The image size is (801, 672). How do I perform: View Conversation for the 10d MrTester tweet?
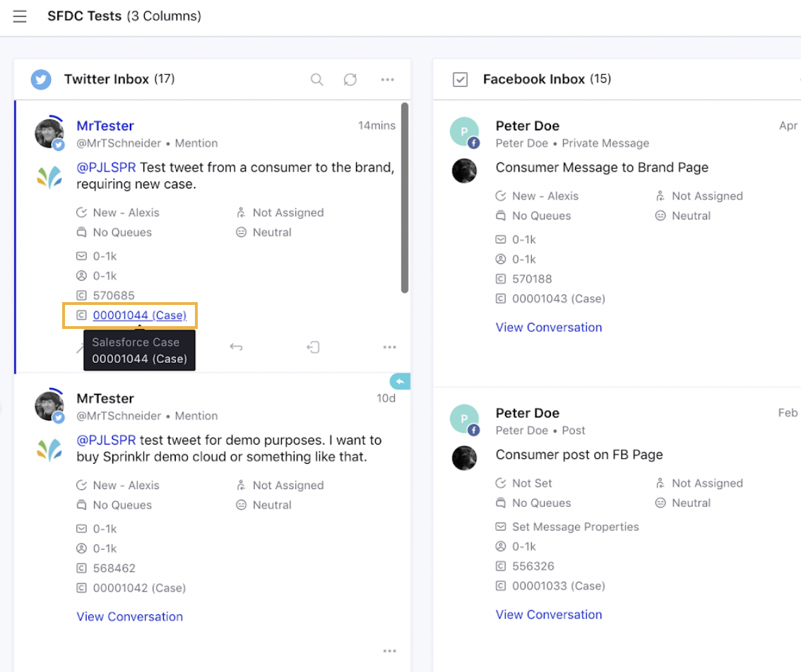tap(130, 617)
